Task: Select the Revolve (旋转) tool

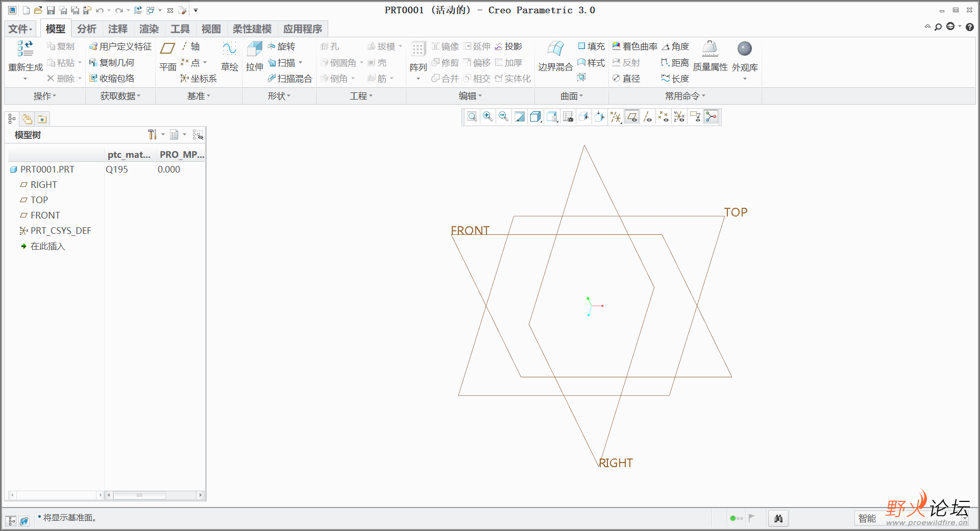Action: [x=281, y=46]
